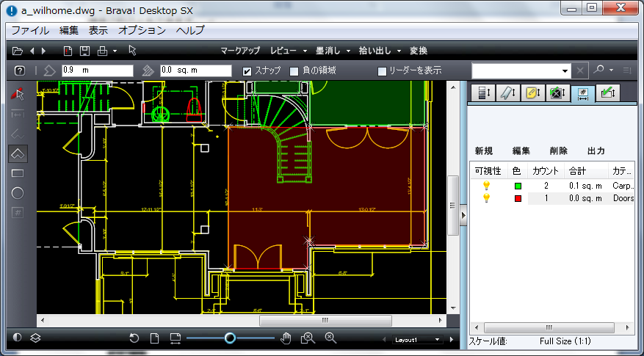Click the perimeter length icon
This screenshot has height=356, width=644.
point(49,70)
